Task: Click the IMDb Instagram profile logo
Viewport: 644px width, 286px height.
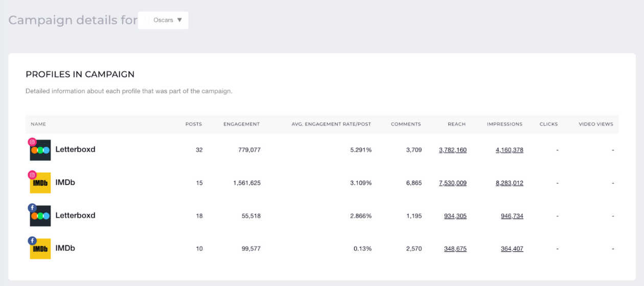Action: click(40, 183)
